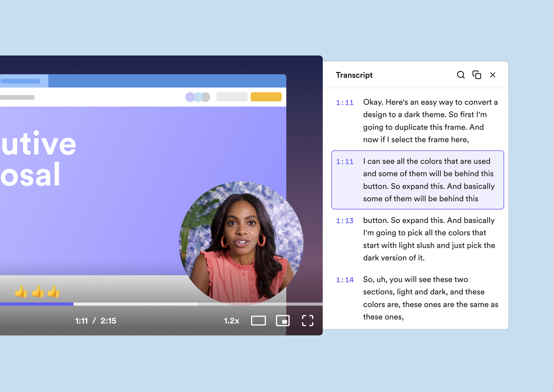Screen dimensions: 553x392
Task: Copy the transcript text
Action: coord(476,75)
